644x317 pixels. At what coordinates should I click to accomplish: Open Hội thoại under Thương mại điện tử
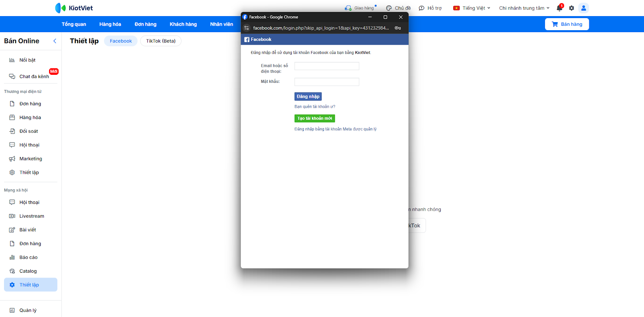coord(31,145)
